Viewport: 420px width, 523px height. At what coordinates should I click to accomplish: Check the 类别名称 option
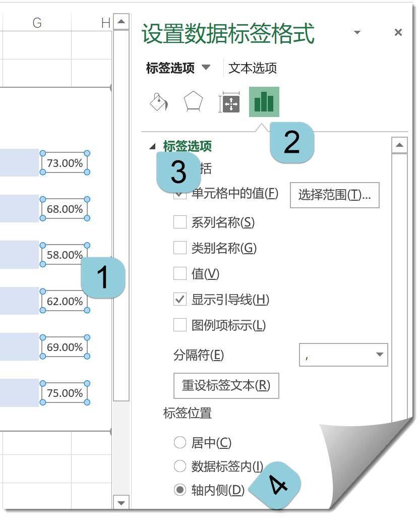pos(179,248)
